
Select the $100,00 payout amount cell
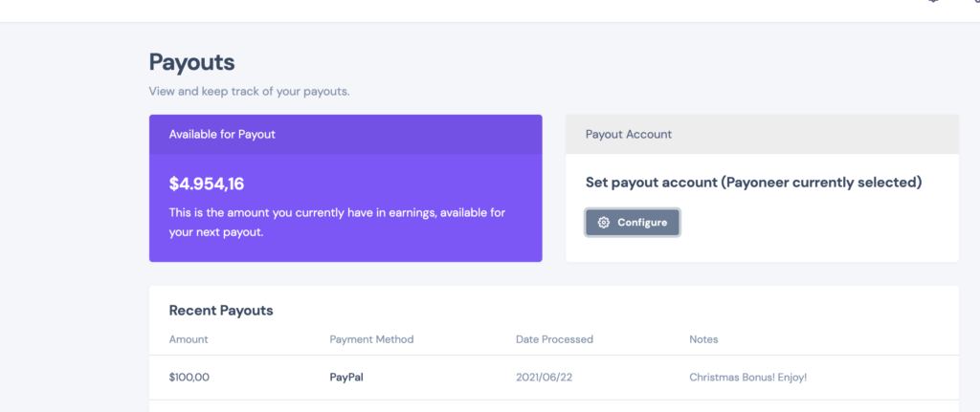coord(189,378)
